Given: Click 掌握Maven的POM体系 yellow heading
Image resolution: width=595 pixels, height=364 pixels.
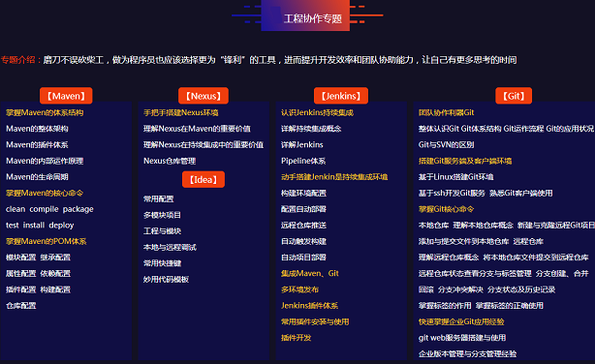Looking at the screenshot, I should pos(47,241).
